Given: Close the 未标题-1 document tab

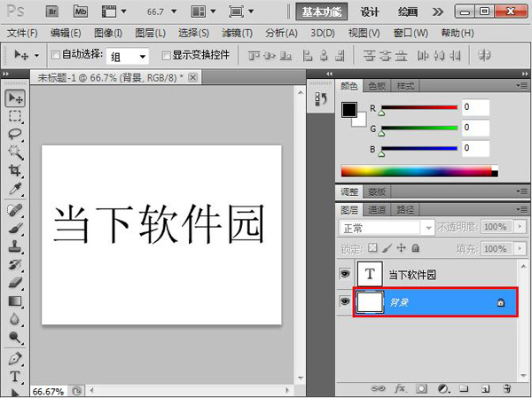Looking at the screenshot, I should pyautogui.click(x=192, y=78).
